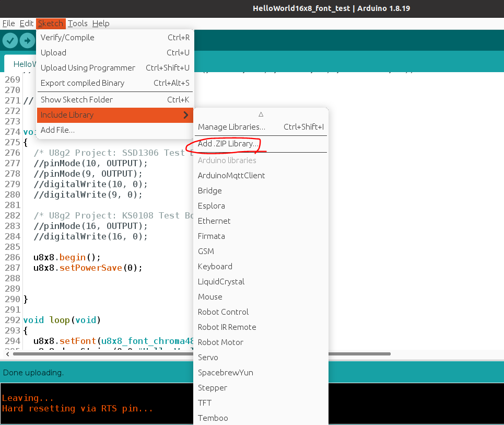Include the Bridge library
504x425 pixels.
click(x=261, y=190)
